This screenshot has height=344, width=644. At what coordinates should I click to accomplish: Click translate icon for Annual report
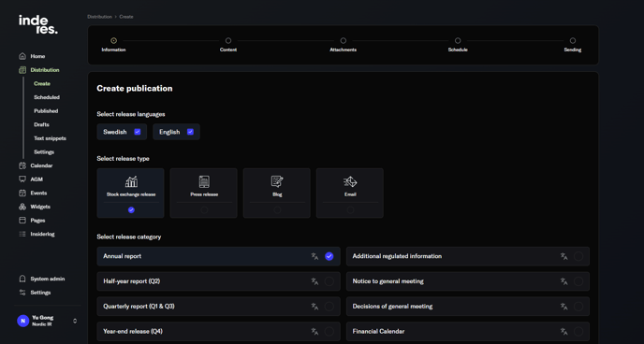tap(315, 256)
